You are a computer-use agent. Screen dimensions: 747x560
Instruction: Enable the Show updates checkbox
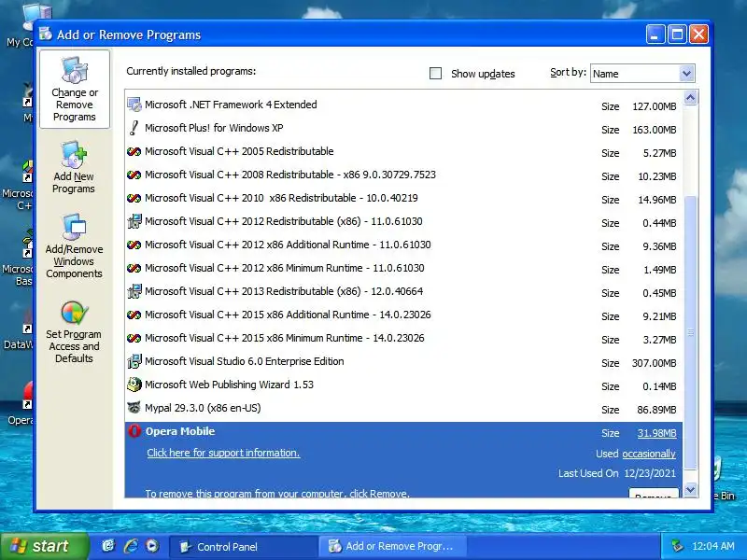coord(435,74)
